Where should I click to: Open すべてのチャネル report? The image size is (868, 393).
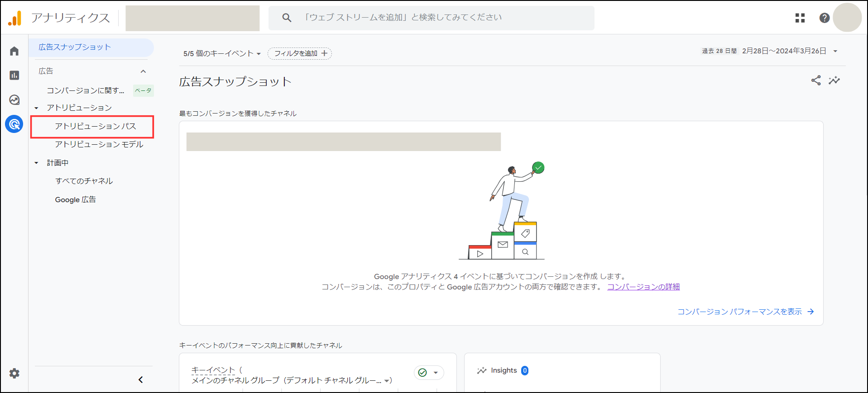[x=84, y=181]
